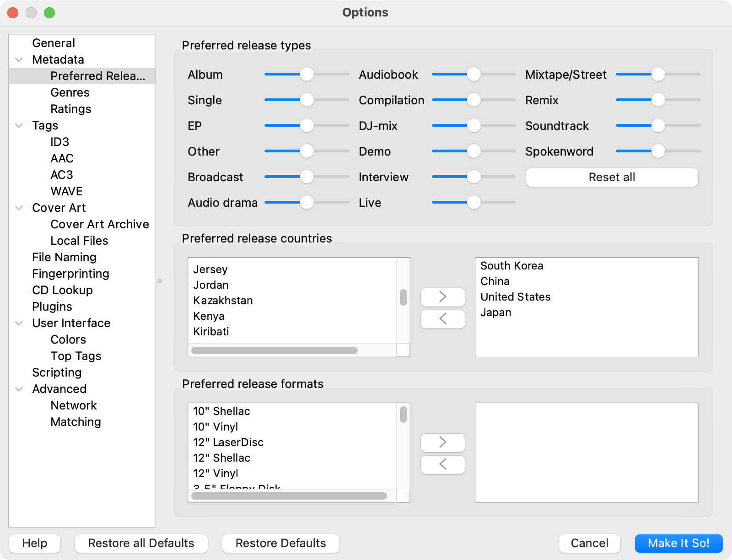The image size is (732, 560).
Task: Select Japan in preferred countries
Action: point(587,312)
